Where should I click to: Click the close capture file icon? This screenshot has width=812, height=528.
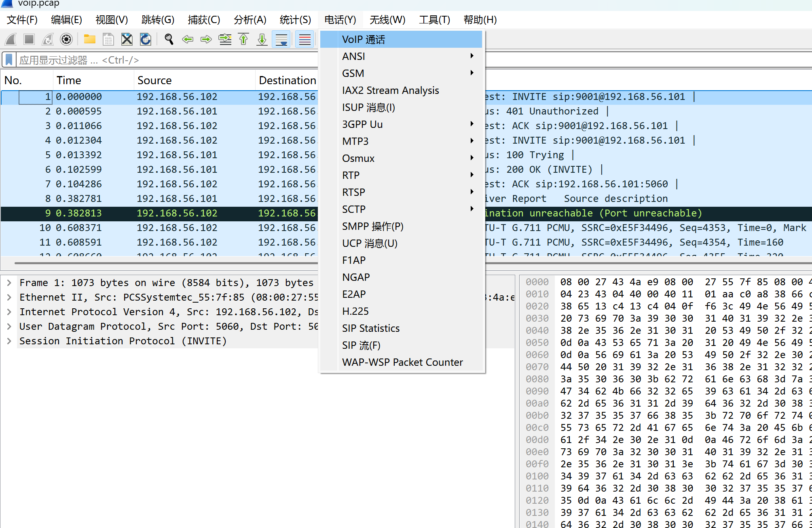tap(127, 39)
